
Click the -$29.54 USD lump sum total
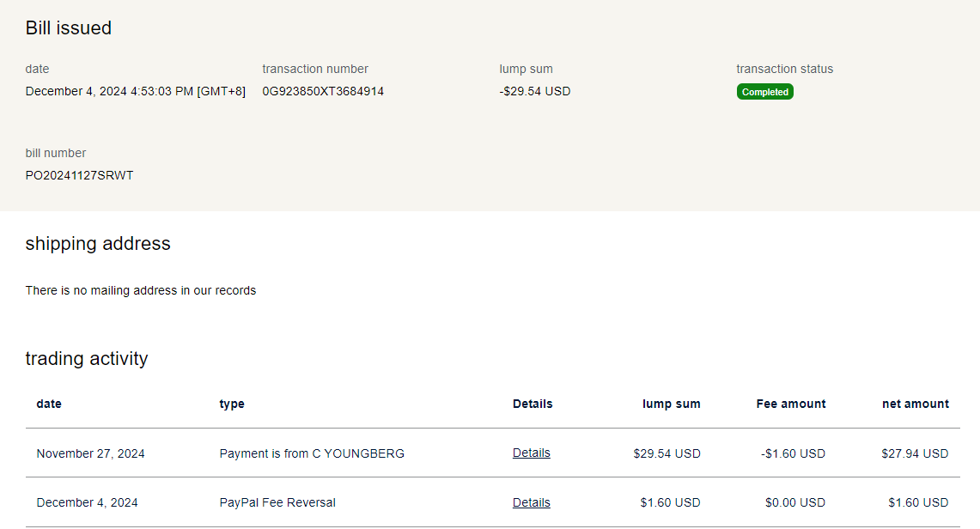click(534, 91)
